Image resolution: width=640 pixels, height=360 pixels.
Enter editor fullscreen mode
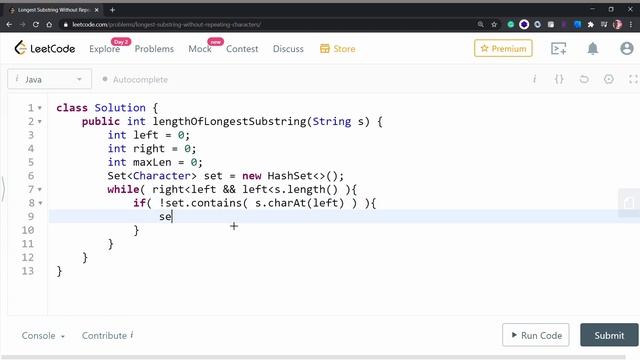633,79
